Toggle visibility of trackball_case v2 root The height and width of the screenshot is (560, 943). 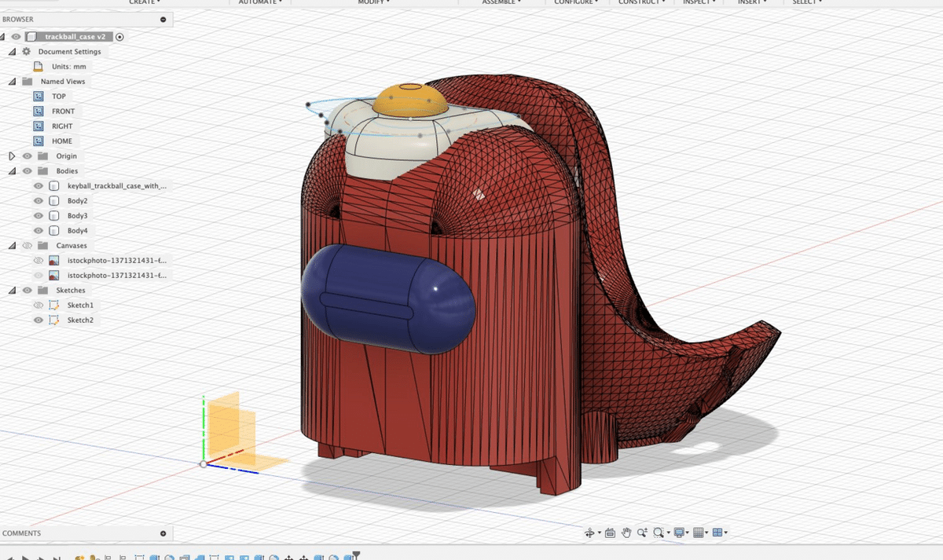17,37
